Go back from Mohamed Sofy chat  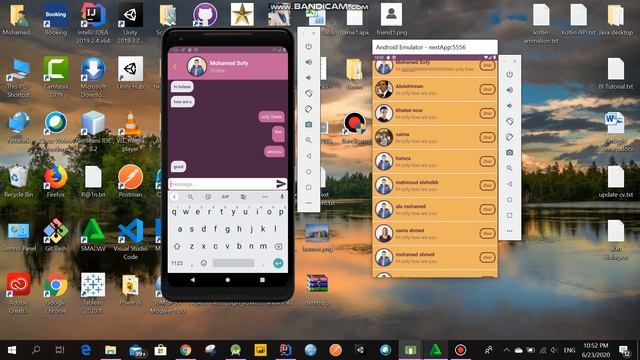(176, 67)
